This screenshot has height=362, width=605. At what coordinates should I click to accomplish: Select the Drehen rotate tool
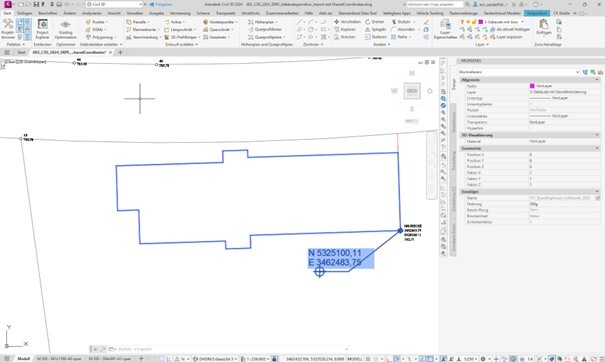click(375, 22)
